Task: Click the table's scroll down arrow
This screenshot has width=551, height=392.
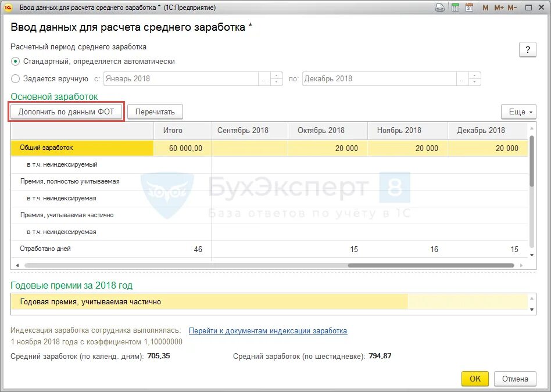Action: (x=532, y=255)
